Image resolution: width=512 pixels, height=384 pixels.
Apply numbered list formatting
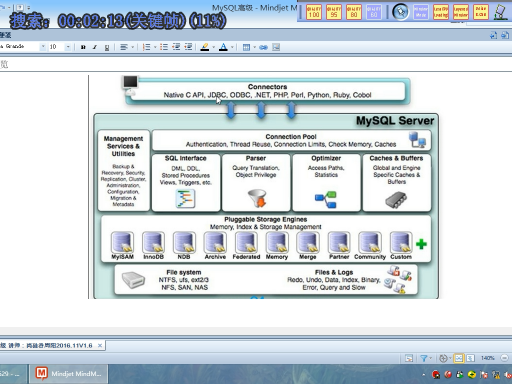(x=146, y=47)
